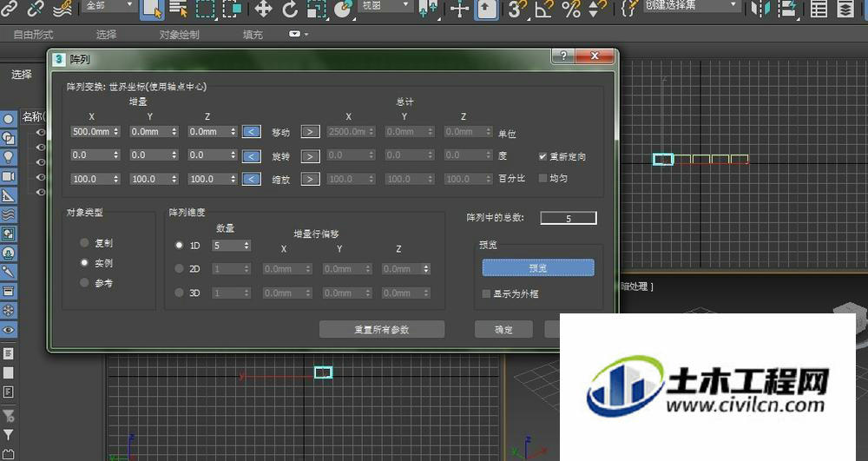Toggle Display Shapes in scene explorer
This screenshot has height=461, width=868.
9,138
